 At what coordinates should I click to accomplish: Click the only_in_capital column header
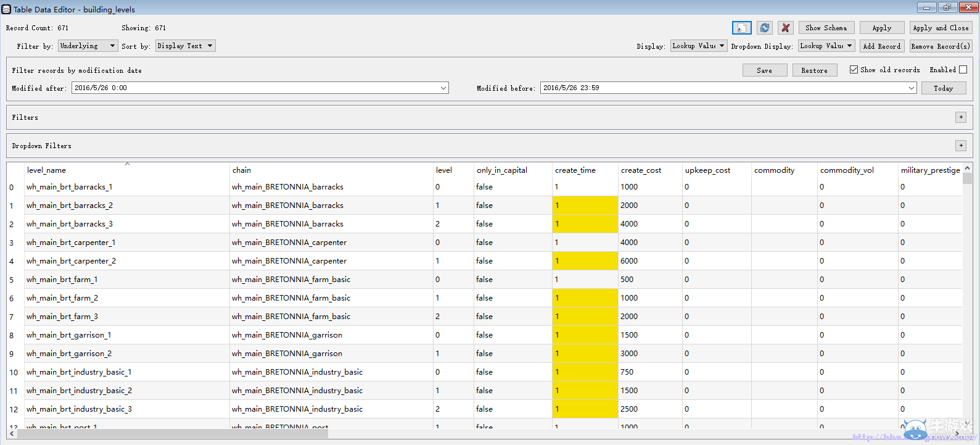point(513,170)
